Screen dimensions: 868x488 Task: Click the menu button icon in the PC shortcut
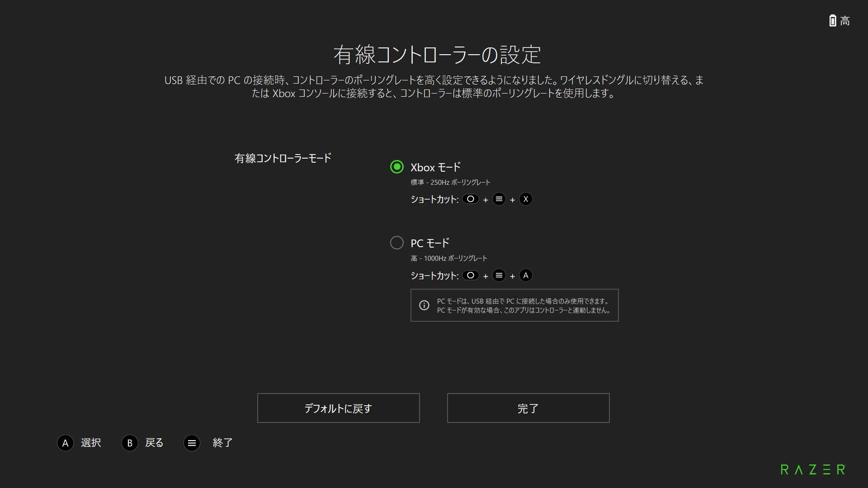(x=499, y=275)
